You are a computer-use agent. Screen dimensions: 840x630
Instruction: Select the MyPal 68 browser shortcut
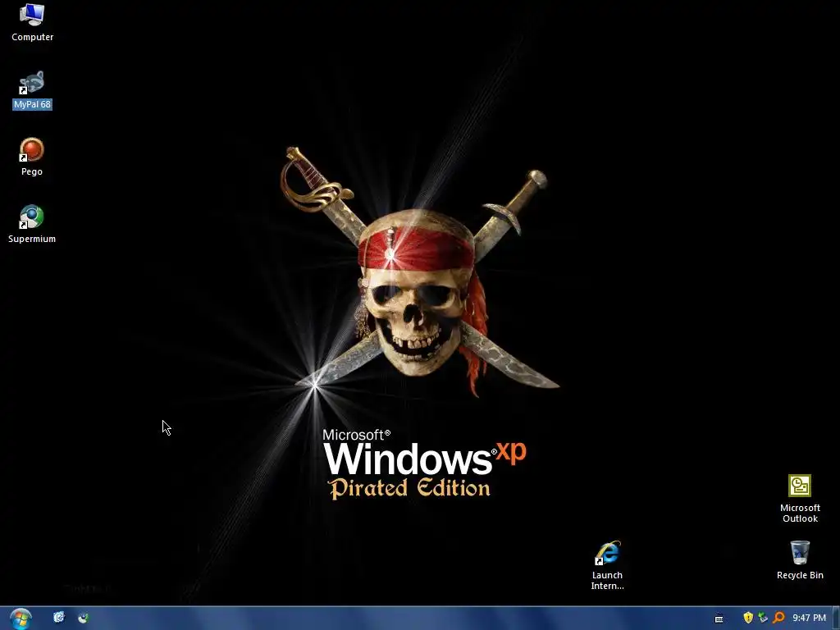(x=32, y=89)
